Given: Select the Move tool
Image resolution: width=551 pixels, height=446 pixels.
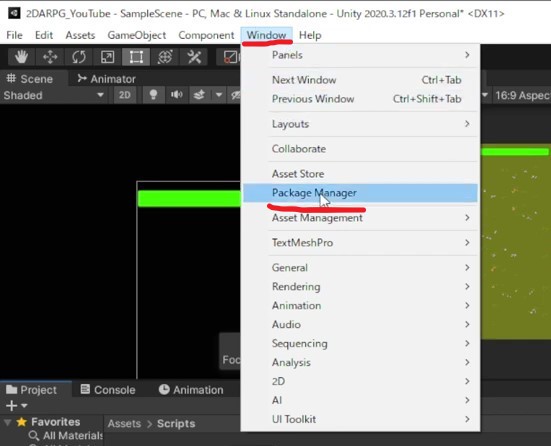Looking at the screenshot, I should [50, 57].
